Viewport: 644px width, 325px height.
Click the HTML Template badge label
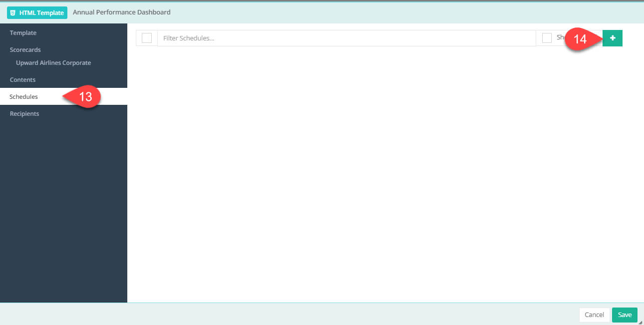coord(41,12)
